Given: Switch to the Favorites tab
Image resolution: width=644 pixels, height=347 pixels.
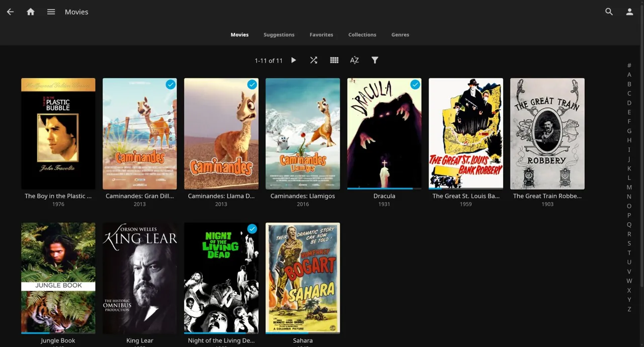Looking at the screenshot, I should [321, 35].
